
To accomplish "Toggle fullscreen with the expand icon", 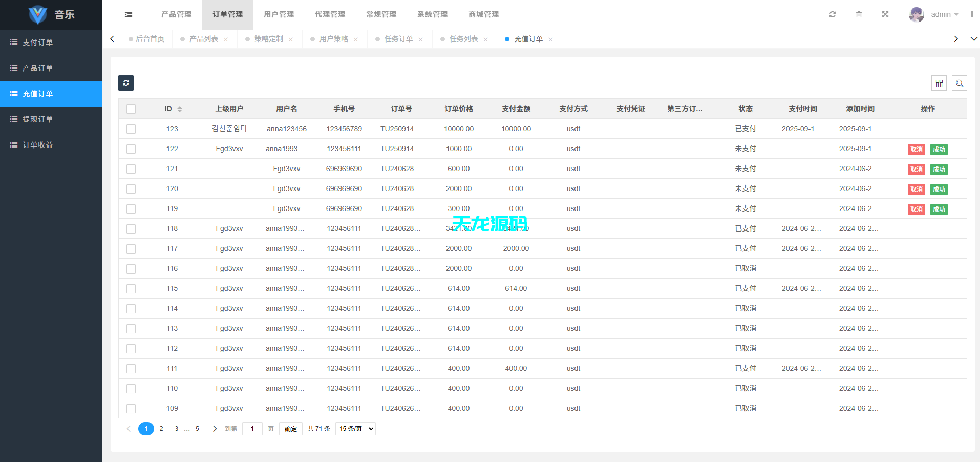I will [885, 14].
